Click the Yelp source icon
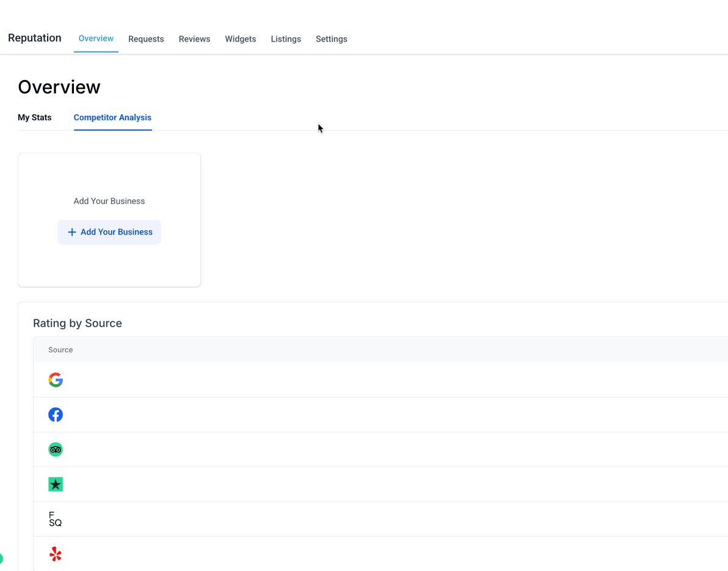 coord(56,555)
